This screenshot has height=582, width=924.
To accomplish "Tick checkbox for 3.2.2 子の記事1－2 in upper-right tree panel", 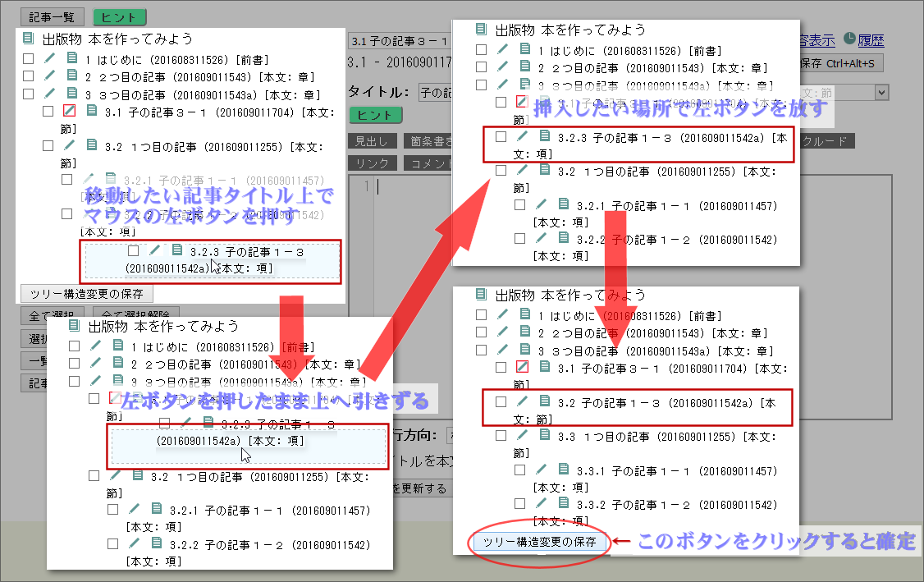I will point(519,238).
